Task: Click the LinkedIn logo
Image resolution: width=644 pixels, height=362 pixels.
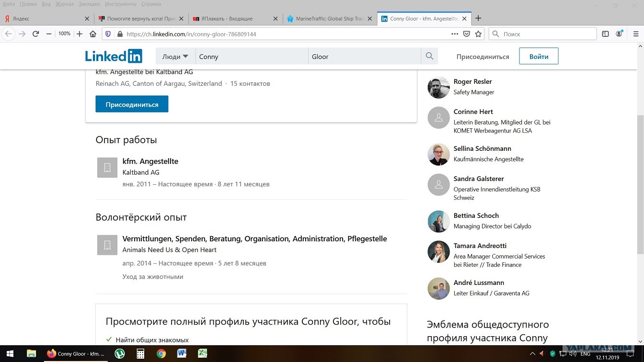Action: pyautogui.click(x=114, y=56)
